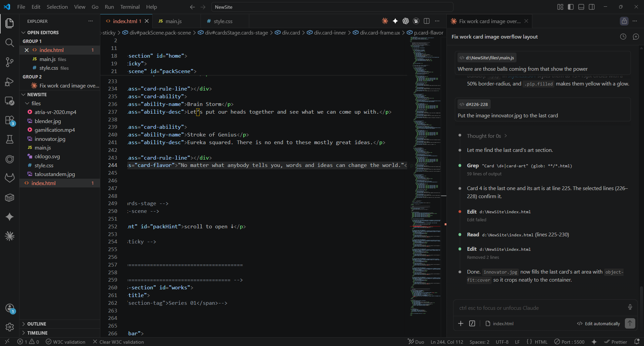Toggle the primary side bar layout

tap(571, 7)
